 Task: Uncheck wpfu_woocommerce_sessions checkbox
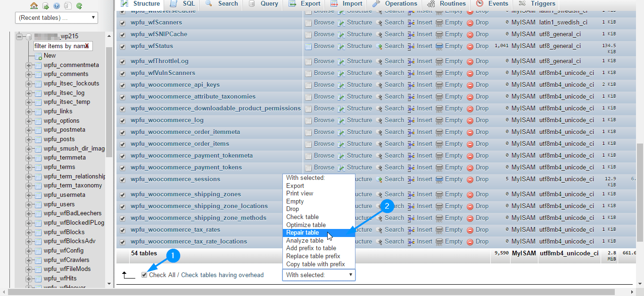123,180
